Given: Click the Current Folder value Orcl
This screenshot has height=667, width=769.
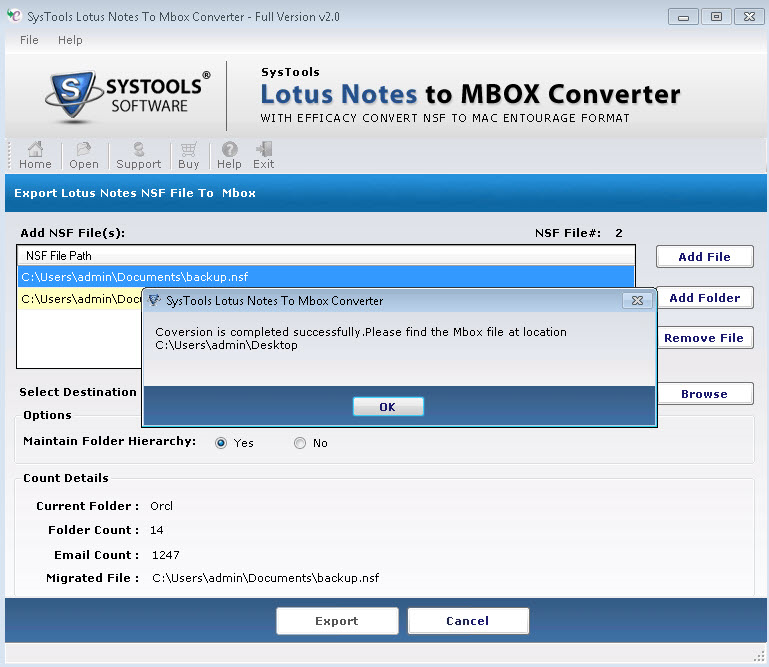Looking at the screenshot, I should [161, 506].
